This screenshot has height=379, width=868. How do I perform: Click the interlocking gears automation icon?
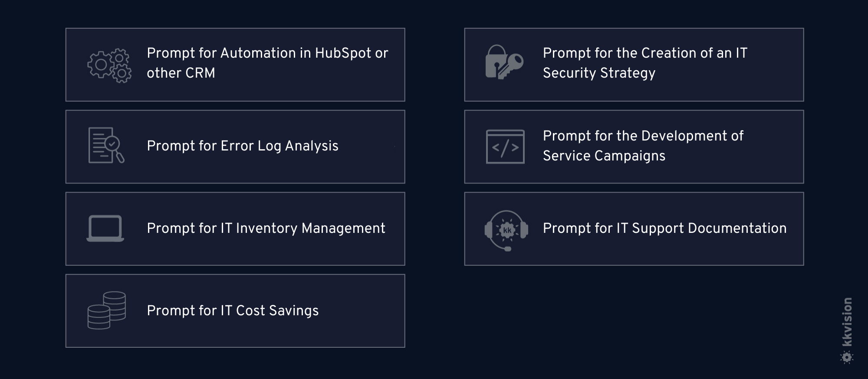tap(109, 66)
